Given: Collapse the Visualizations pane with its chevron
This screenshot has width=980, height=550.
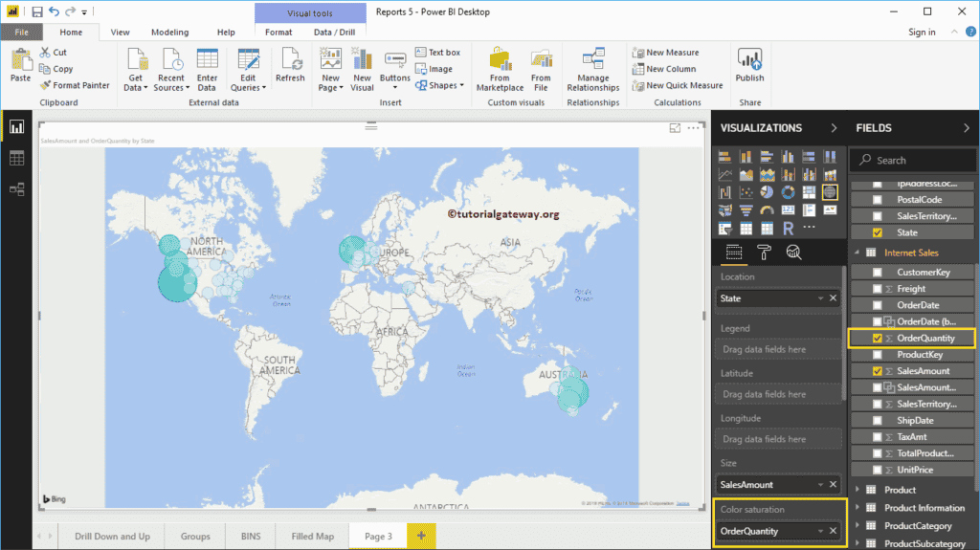Looking at the screenshot, I should [834, 128].
